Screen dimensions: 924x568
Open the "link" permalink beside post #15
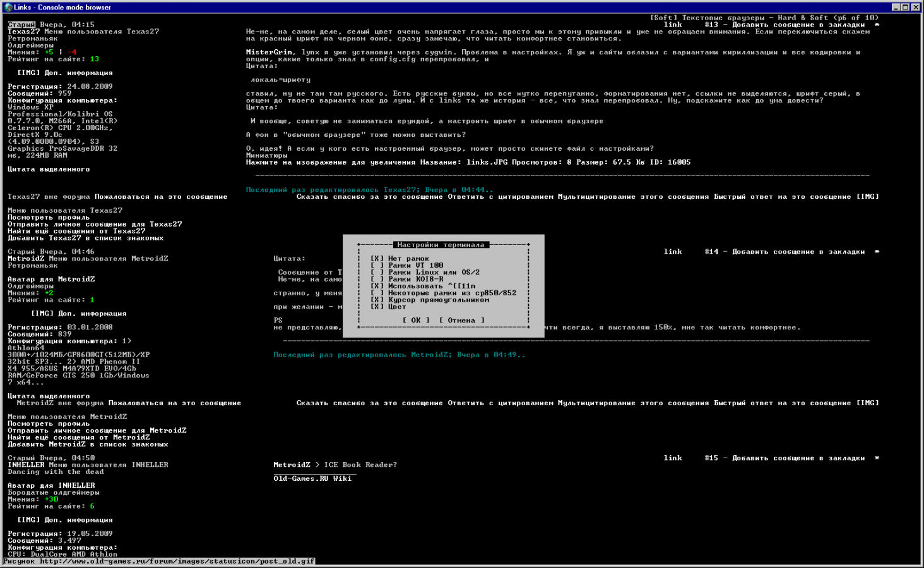click(673, 458)
